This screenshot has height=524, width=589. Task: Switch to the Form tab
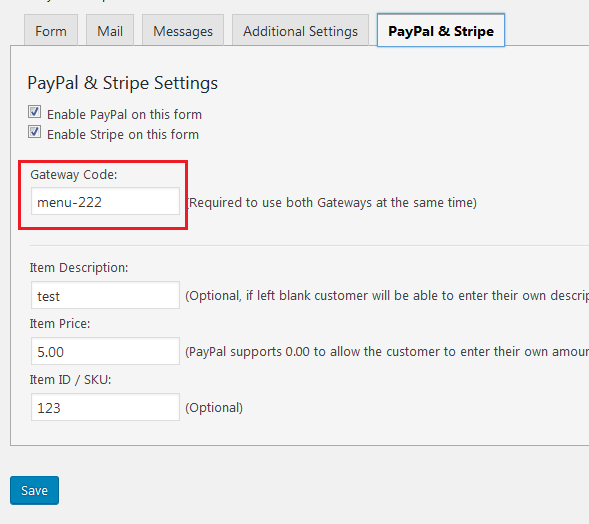point(51,30)
